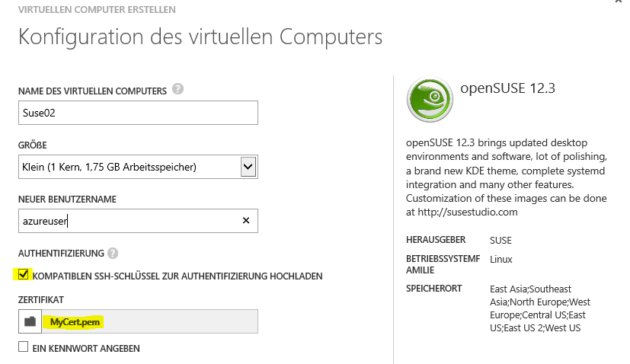
Task: Click the Herausgeber value SUSE
Action: pyautogui.click(x=500, y=240)
